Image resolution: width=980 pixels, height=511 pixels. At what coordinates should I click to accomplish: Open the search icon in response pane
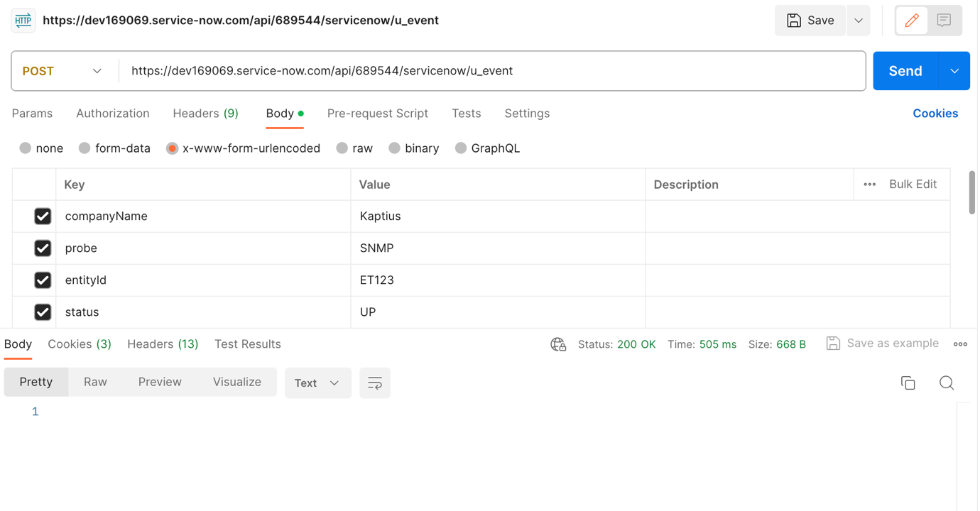click(947, 383)
